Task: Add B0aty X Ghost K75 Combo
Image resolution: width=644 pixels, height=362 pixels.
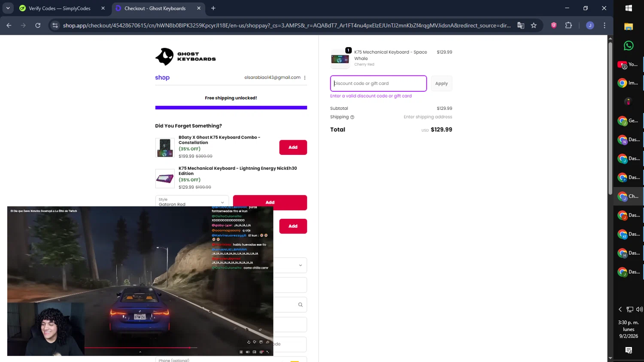Action: click(293, 147)
